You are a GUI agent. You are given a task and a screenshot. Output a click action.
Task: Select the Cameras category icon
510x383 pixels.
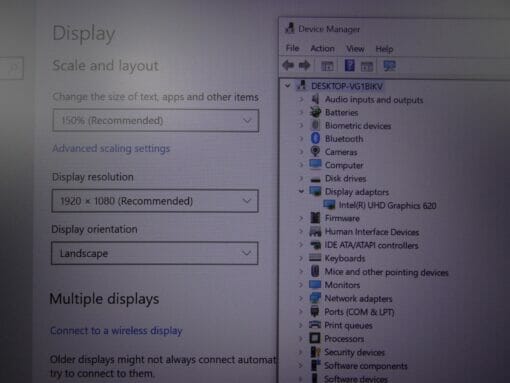tap(315, 151)
